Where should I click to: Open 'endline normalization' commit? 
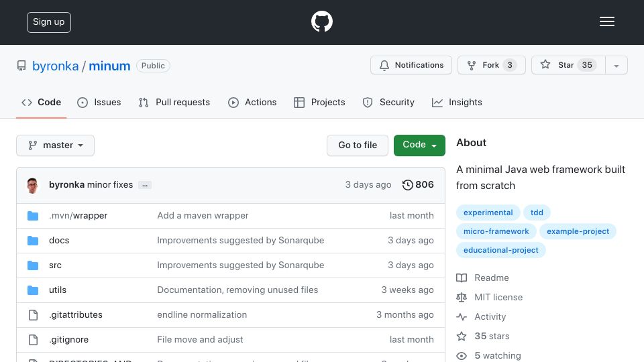[x=202, y=315]
